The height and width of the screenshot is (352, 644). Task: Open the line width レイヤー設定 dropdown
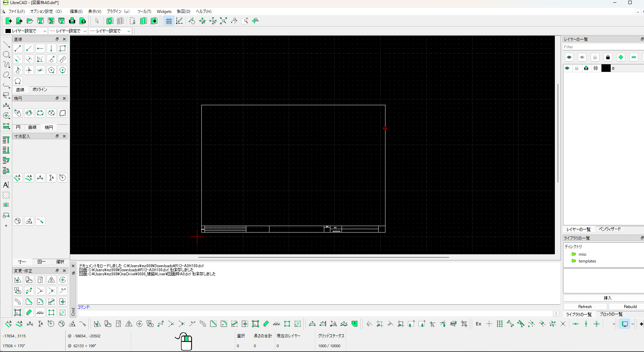(x=68, y=31)
